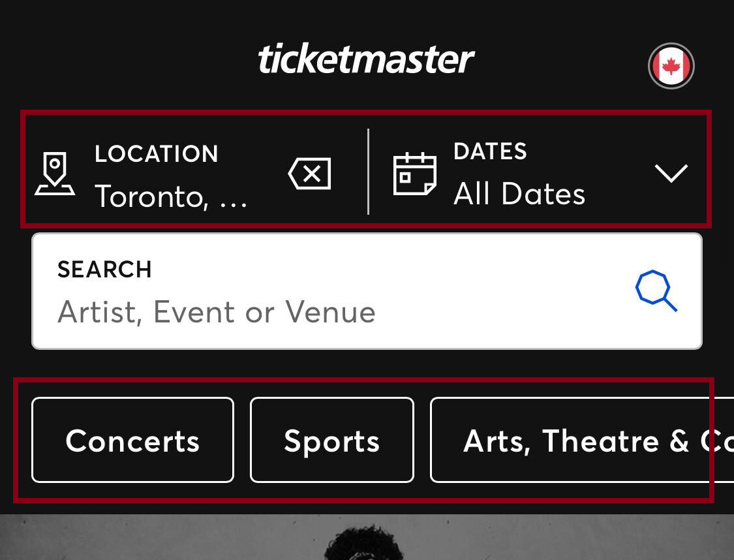Click the calendar icon next to Dates
This screenshot has height=560, width=734.
(x=416, y=174)
